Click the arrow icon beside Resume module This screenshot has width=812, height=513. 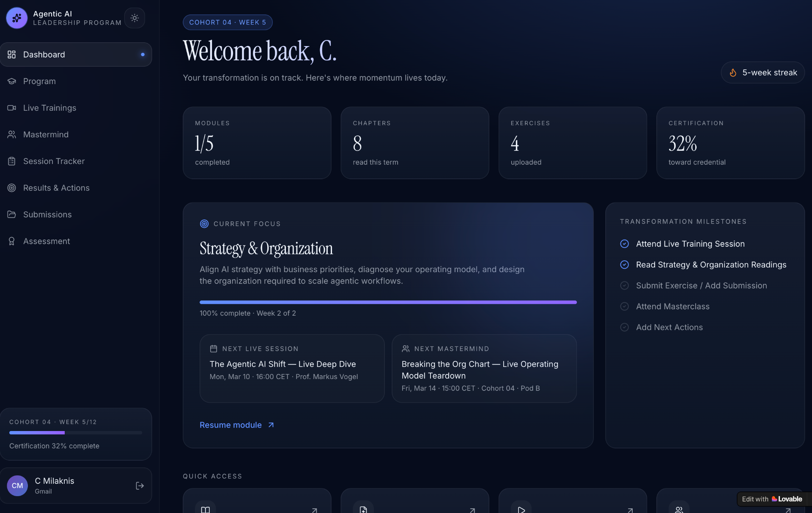271,425
